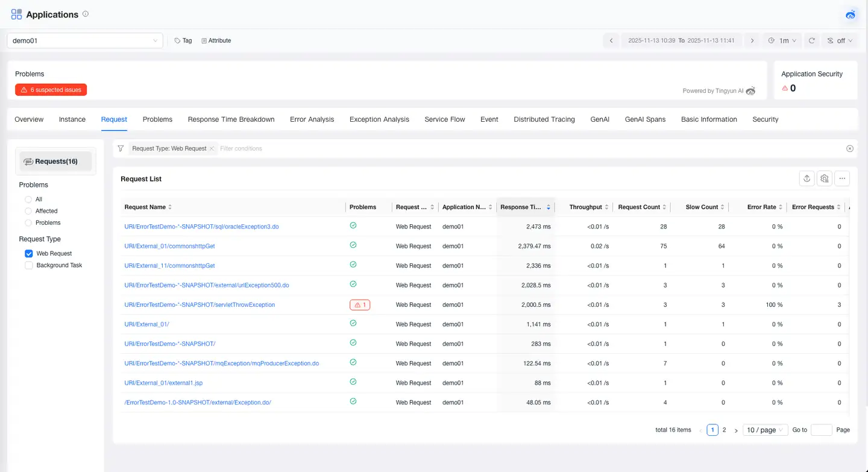This screenshot has height=472, width=868.
Task: Click the Tingyun AI avatar icon top right
Action: (x=851, y=14)
